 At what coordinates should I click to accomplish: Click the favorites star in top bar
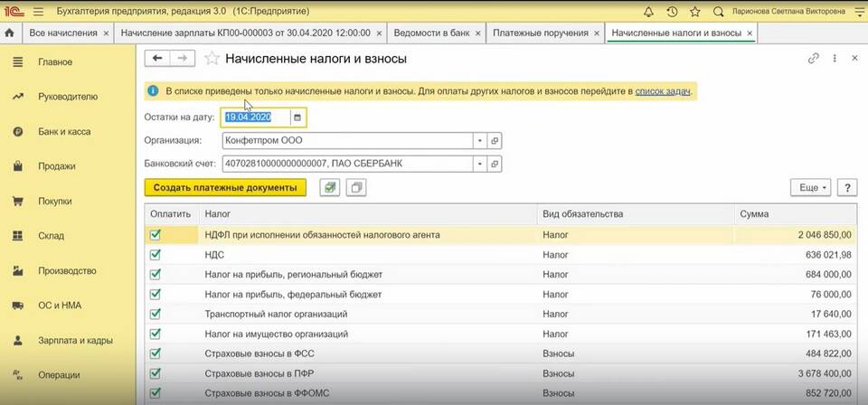point(694,12)
